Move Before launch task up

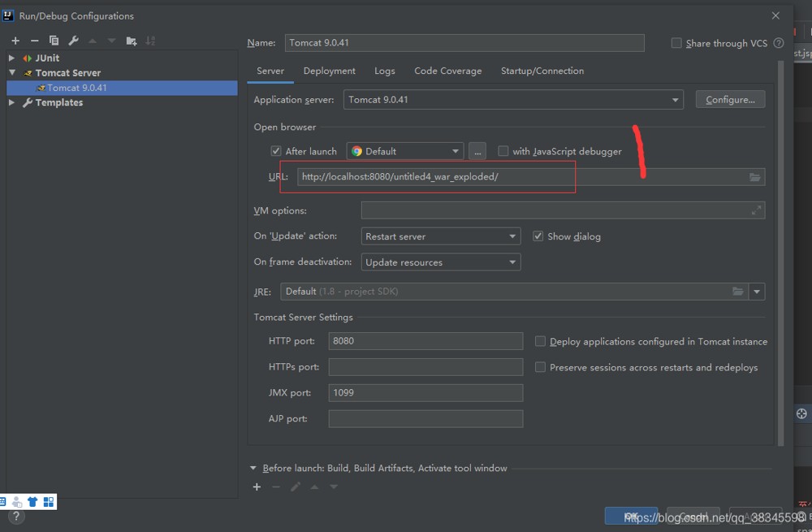pos(314,487)
